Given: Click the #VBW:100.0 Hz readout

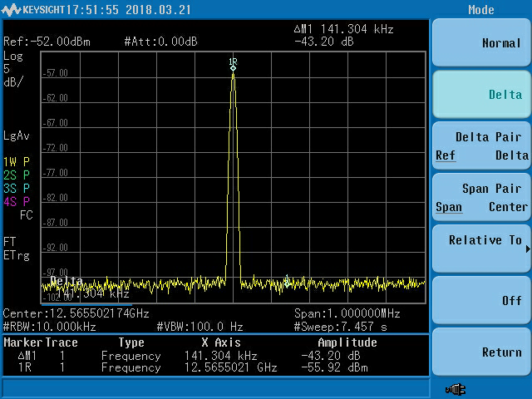Looking at the screenshot, I should (x=199, y=327).
